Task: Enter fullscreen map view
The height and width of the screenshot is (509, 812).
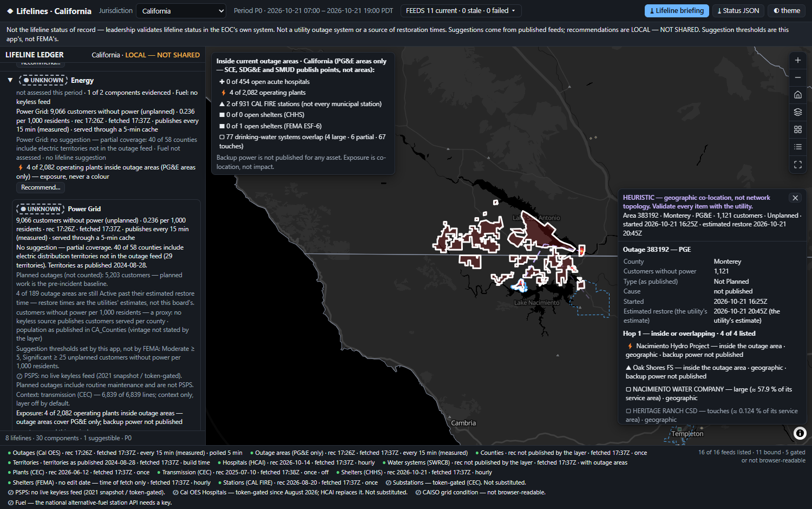Action: pos(798,165)
